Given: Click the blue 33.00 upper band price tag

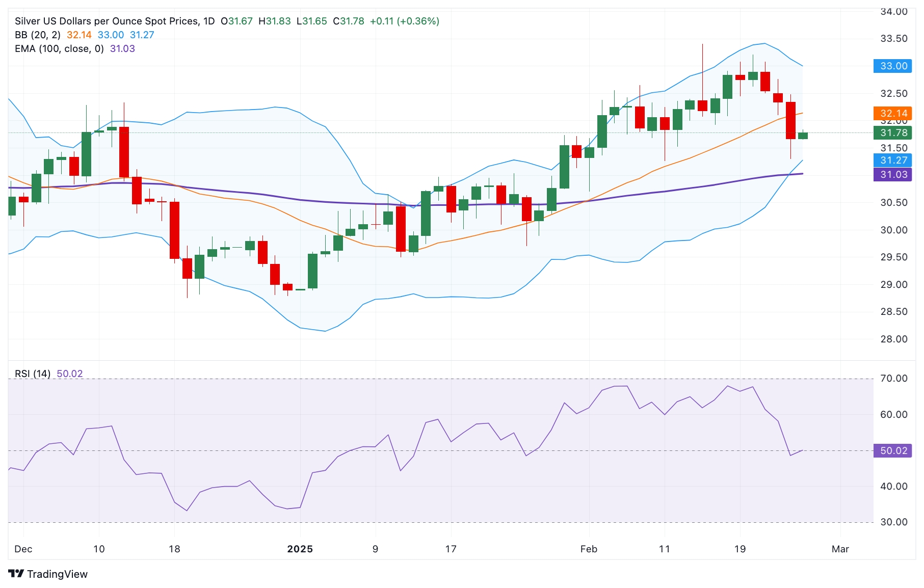Looking at the screenshot, I should 893,66.
